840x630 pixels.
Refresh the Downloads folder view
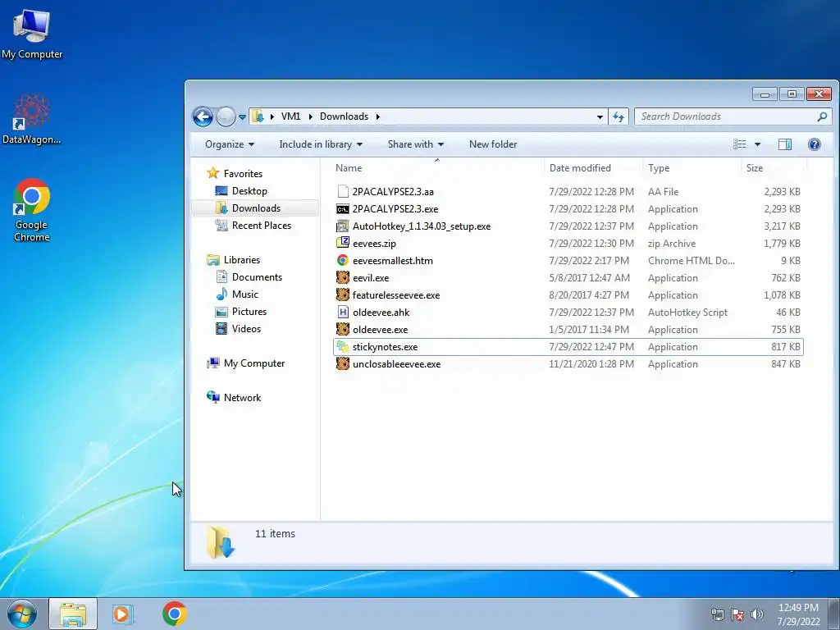pyautogui.click(x=619, y=116)
